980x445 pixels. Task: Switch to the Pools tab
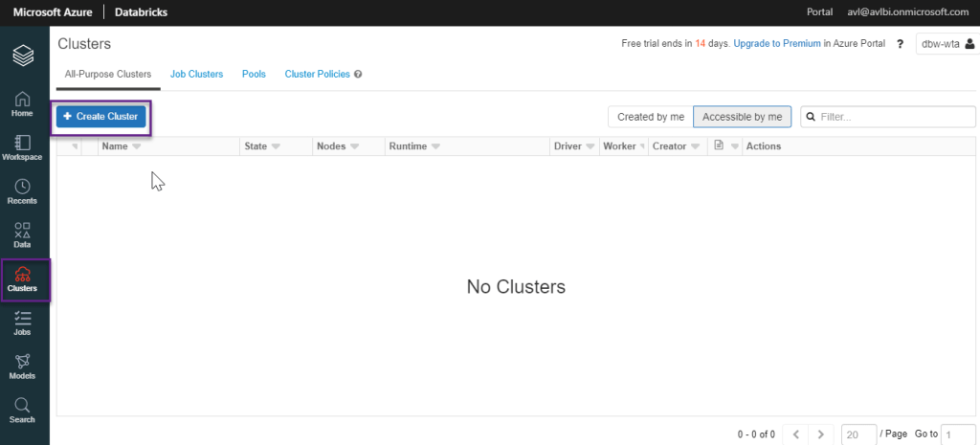click(254, 74)
